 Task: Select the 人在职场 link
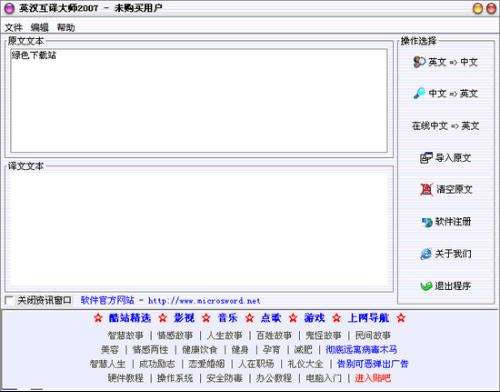(x=256, y=364)
